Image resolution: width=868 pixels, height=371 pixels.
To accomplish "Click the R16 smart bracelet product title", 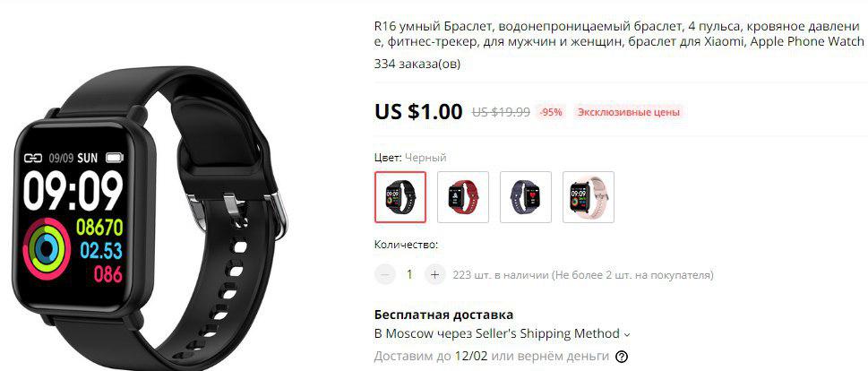I will click(619, 33).
